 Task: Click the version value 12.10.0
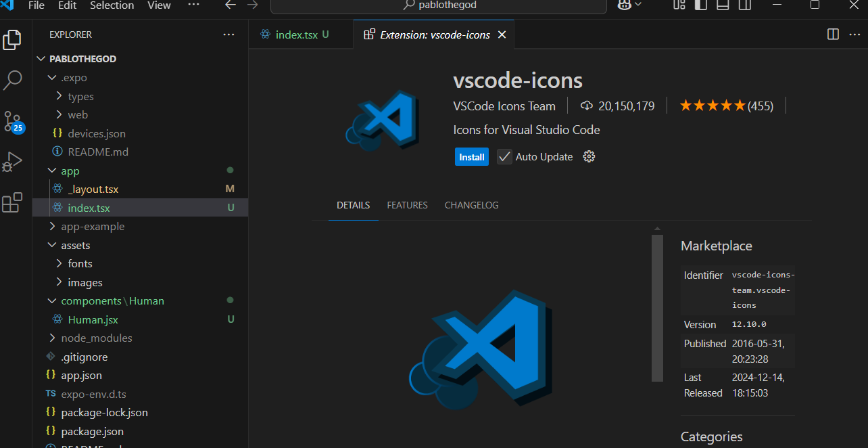point(749,325)
